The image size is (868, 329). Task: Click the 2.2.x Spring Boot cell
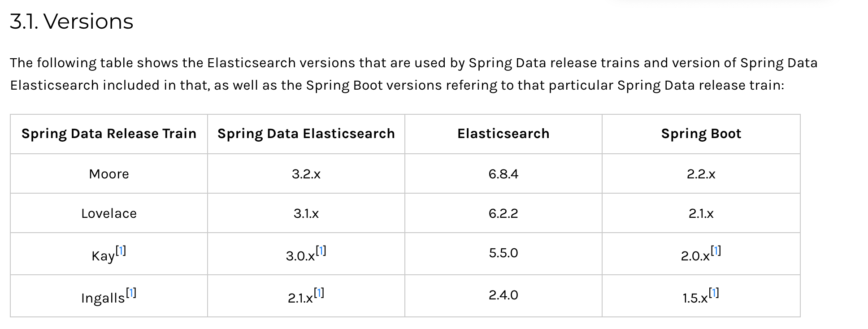click(701, 174)
